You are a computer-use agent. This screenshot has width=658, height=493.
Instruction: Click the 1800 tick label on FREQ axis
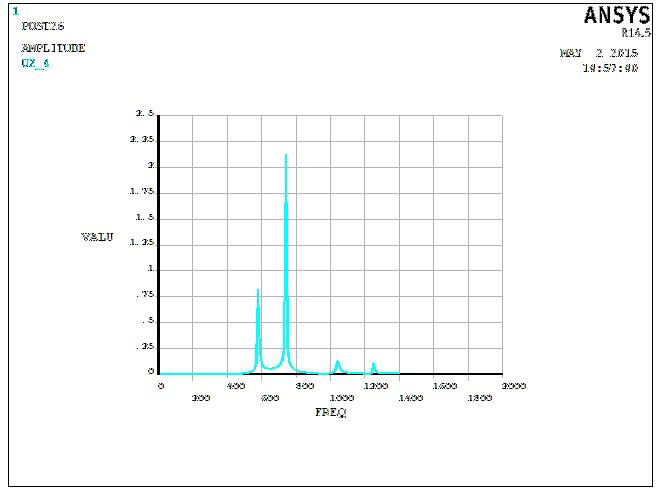(480, 398)
